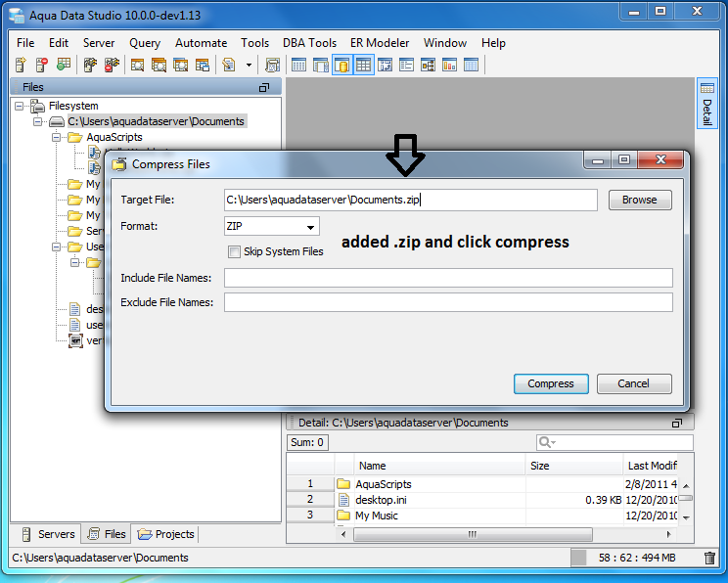Image resolution: width=728 pixels, height=583 pixels.
Task: Open the DBA Tools menu
Action: [309, 43]
